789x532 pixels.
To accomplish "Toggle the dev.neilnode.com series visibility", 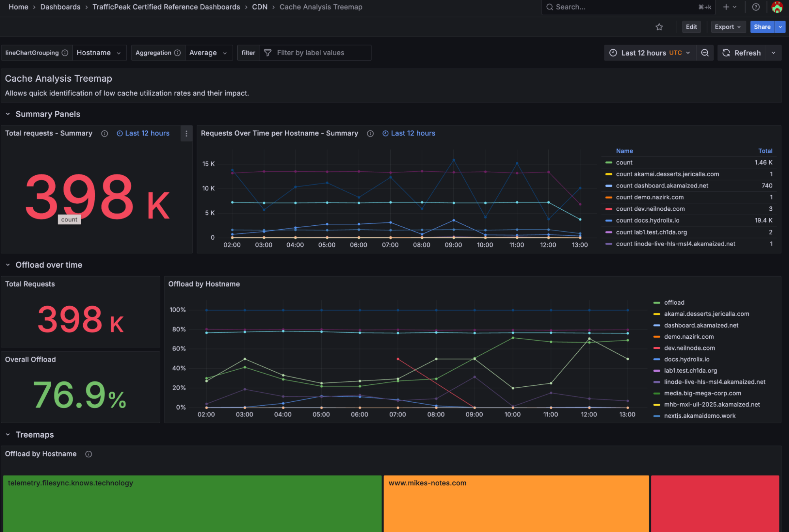I will [688, 348].
